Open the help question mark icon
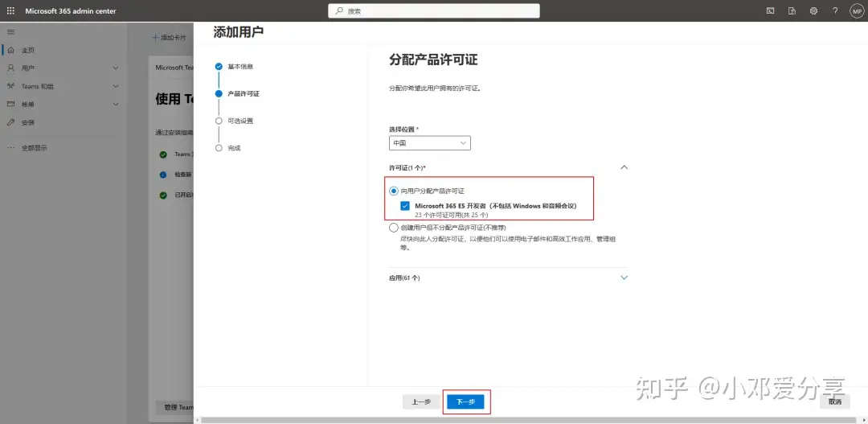The width and height of the screenshot is (868, 424). tap(835, 11)
